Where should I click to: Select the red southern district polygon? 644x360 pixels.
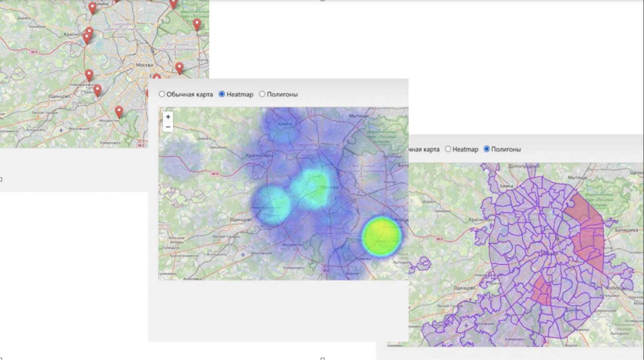(541, 292)
